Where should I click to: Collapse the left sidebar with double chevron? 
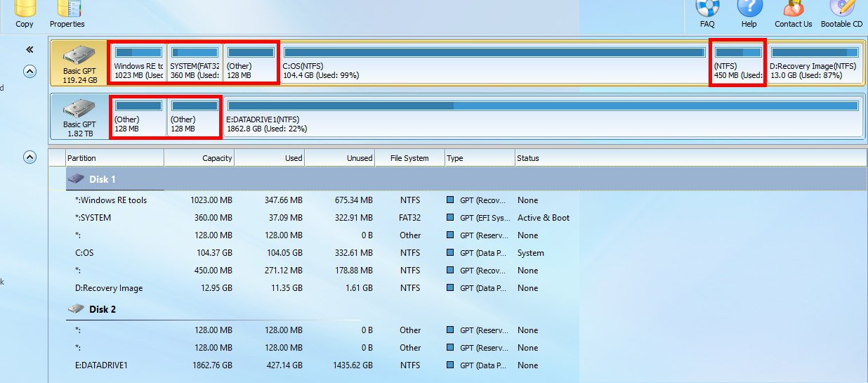tap(29, 50)
